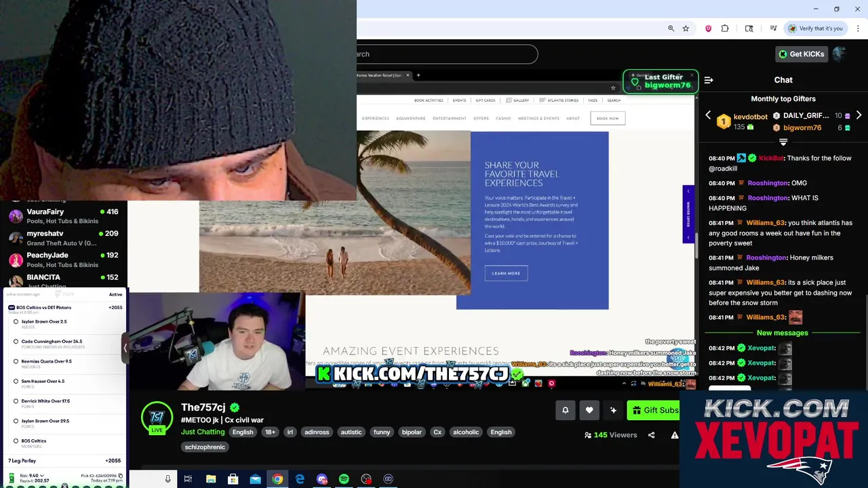Open the ENTERTAINMENT menu on the Atlantis site
Viewport: 868px width, 488px height.
click(450, 119)
